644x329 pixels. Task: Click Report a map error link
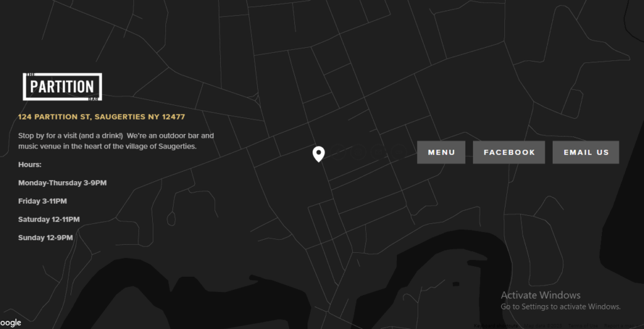point(623,326)
